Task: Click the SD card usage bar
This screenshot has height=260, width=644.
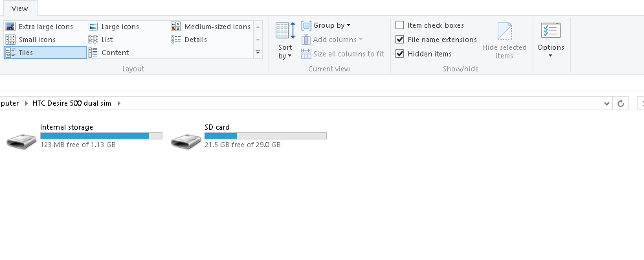Action: point(265,136)
